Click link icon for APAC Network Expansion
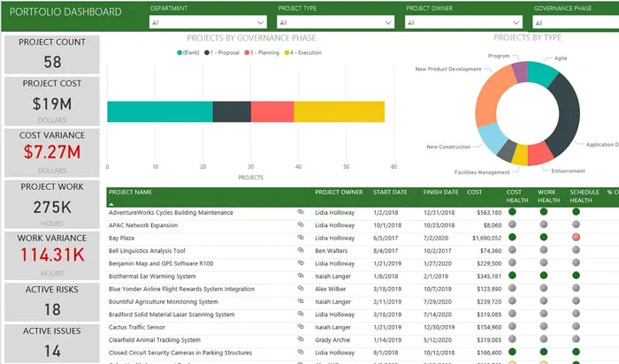Image resolution: width=619 pixels, height=364 pixels. 301,224
